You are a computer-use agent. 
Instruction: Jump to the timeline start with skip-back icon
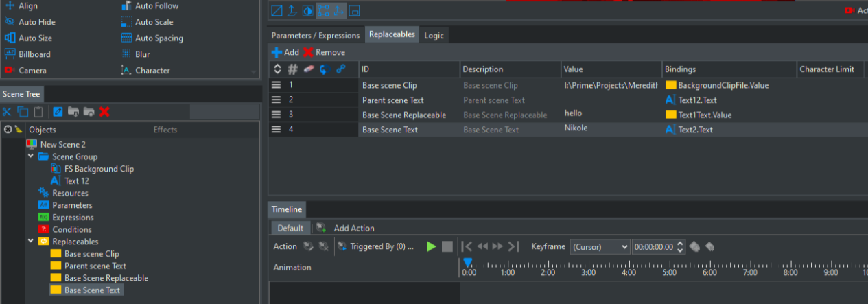click(x=467, y=246)
